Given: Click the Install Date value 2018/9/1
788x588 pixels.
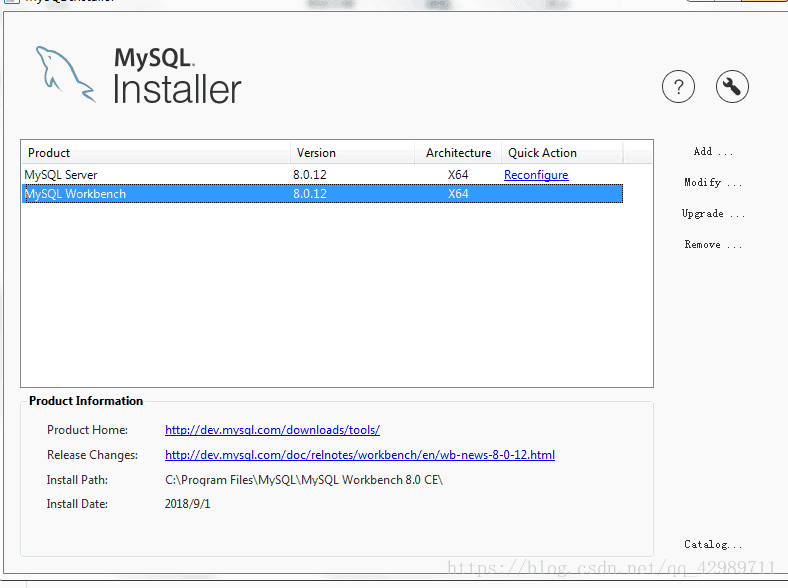Looking at the screenshot, I should coord(187,504).
